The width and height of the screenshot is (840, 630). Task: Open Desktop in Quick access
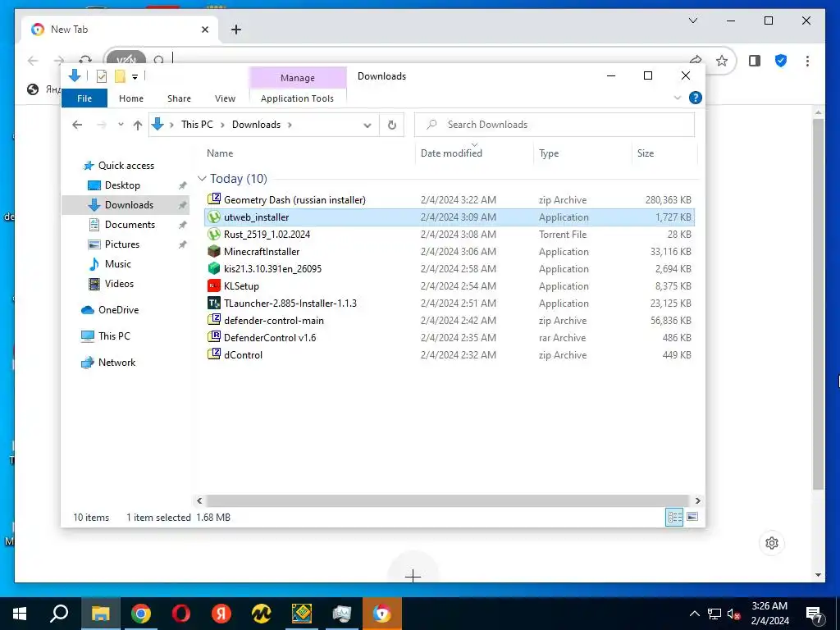tap(122, 185)
